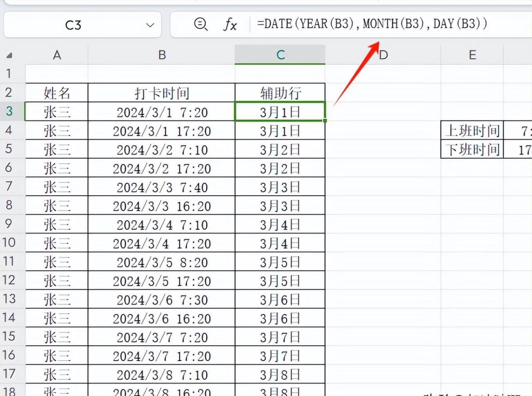
Task: Select cell with 2024/3/7 17:20
Action: tap(162, 355)
